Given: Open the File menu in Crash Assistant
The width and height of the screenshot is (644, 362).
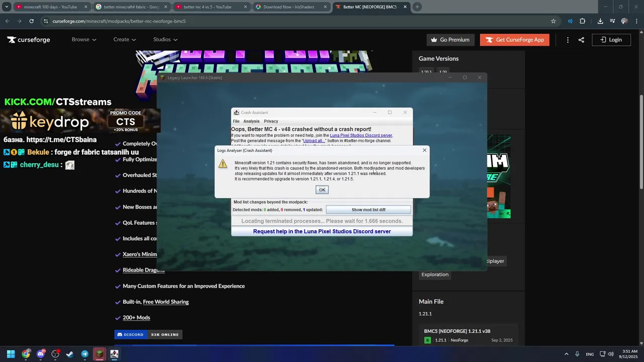Looking at the screenshot, I should [236, 121].
